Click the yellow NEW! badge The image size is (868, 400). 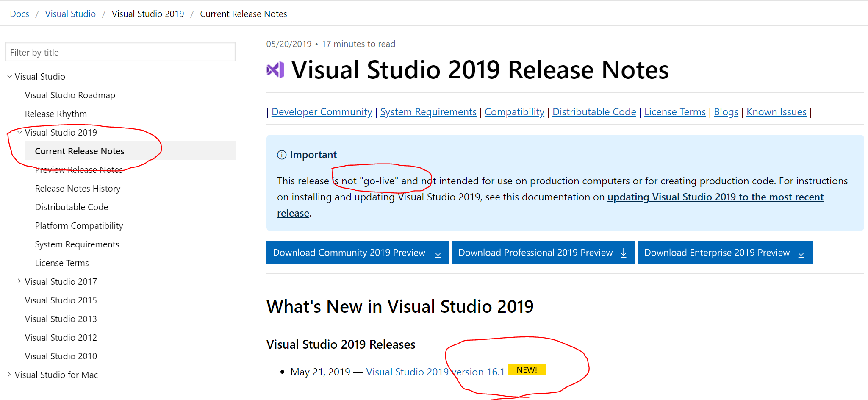(527, 370)
